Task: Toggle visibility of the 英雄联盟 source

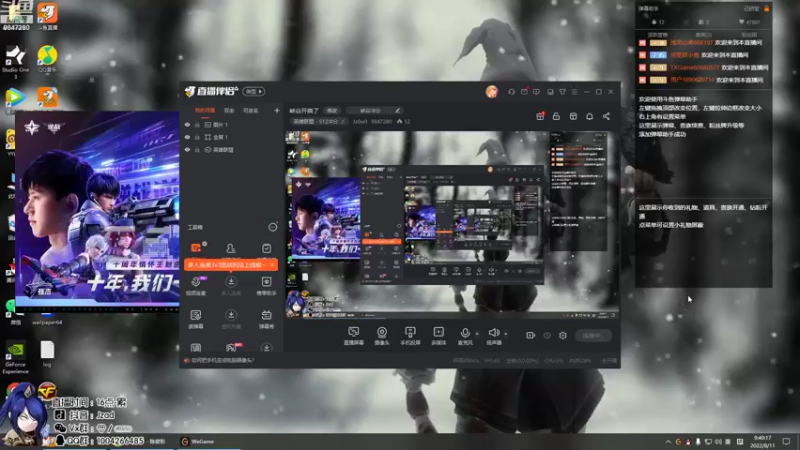Action: (x=187, y=150)
